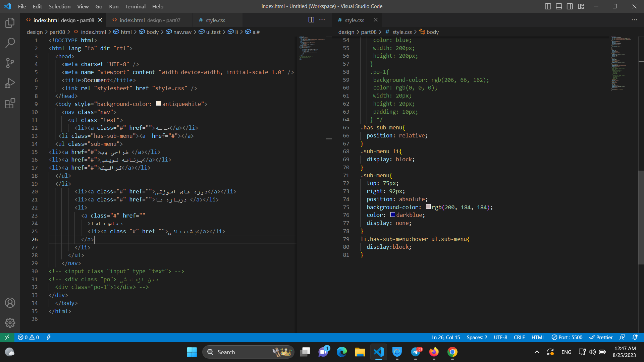Change encoding via UTF-8 status item

coord(500,337)
